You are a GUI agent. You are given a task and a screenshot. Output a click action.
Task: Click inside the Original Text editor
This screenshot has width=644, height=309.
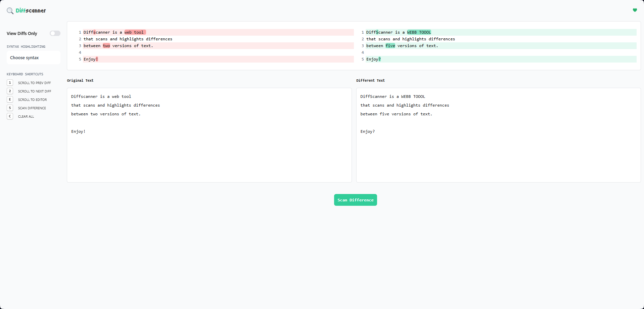209,135
